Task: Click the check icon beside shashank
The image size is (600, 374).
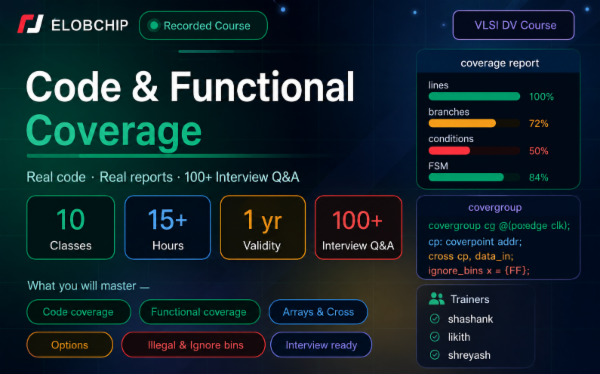Action: 435,318
